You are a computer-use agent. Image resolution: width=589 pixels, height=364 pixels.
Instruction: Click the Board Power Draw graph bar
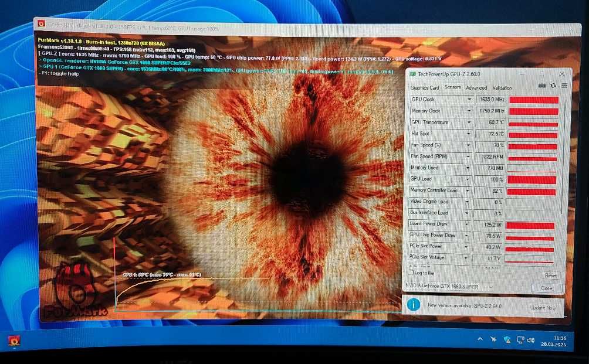(x=530, y=226)
